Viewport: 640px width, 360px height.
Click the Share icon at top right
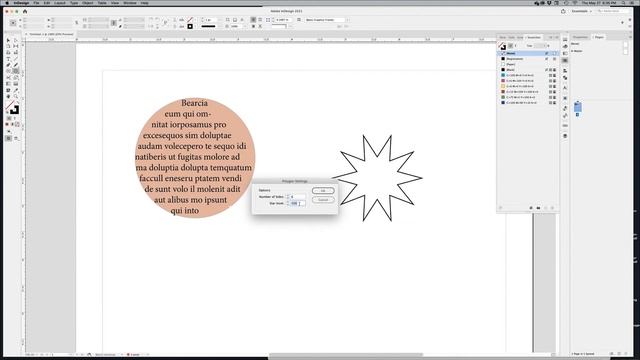coord(563,11)
